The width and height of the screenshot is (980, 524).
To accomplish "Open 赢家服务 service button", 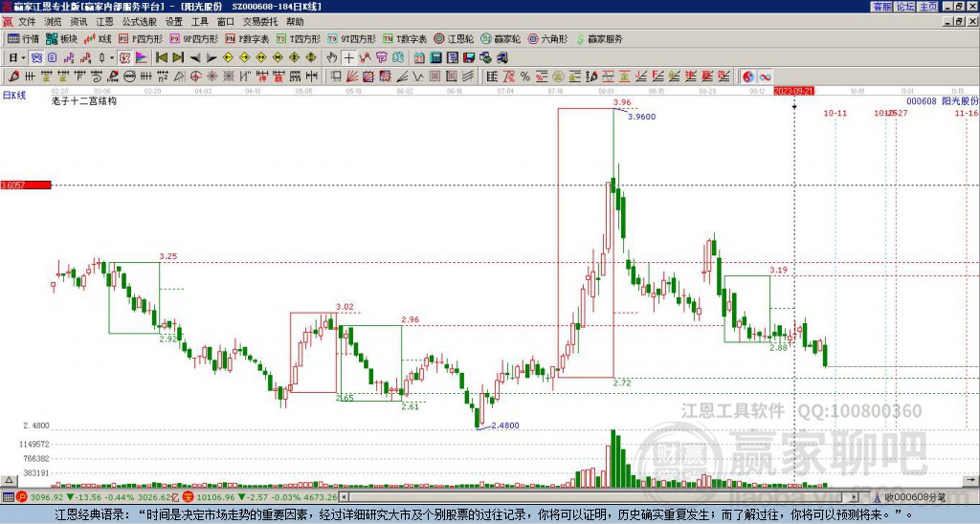I will [x=599, y=38].
